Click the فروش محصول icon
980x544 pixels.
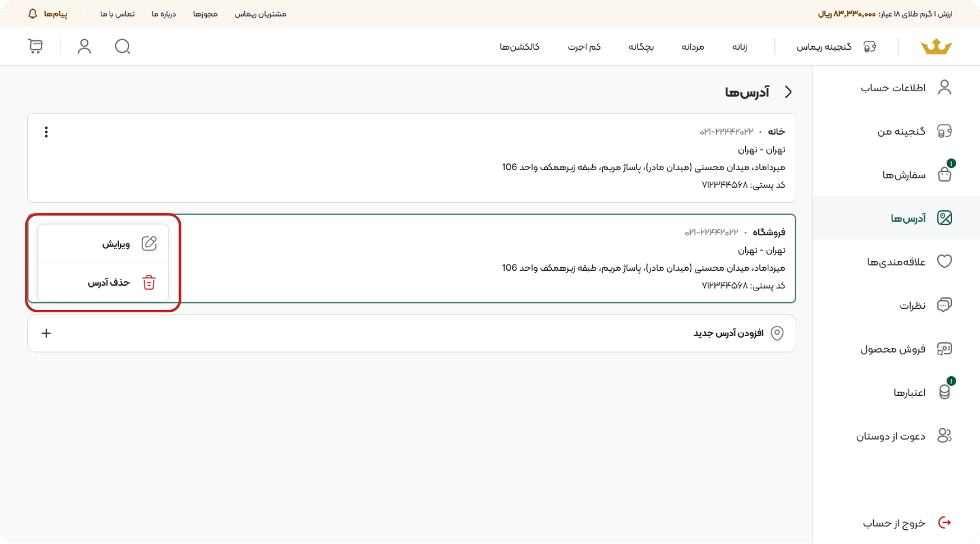[944, 348]
